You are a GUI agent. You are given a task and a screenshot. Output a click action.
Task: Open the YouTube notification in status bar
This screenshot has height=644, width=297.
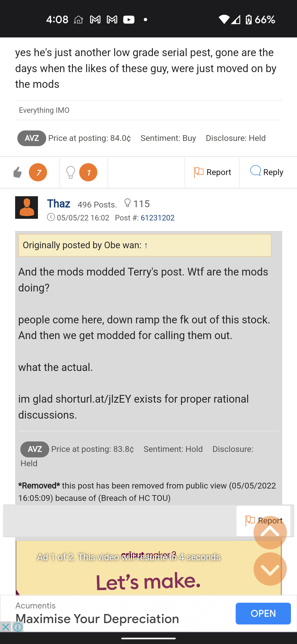click(x=129, y=20)
